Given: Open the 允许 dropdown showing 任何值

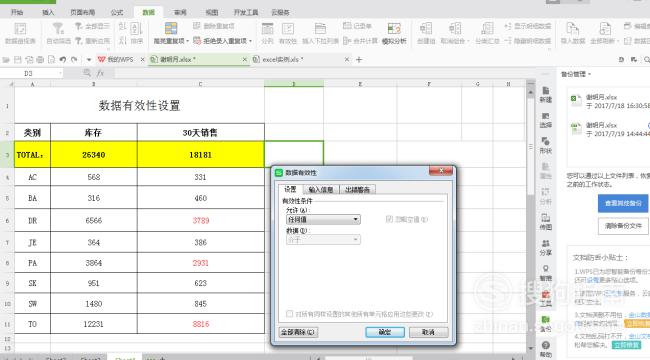Looking at the screenshot, I should [323, 219].
